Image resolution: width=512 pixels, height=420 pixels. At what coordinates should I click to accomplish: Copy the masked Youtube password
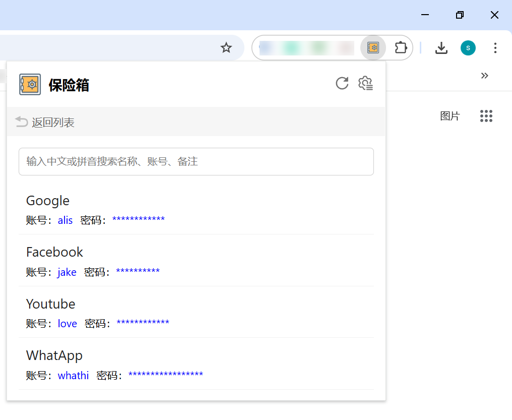coord(143,323)
